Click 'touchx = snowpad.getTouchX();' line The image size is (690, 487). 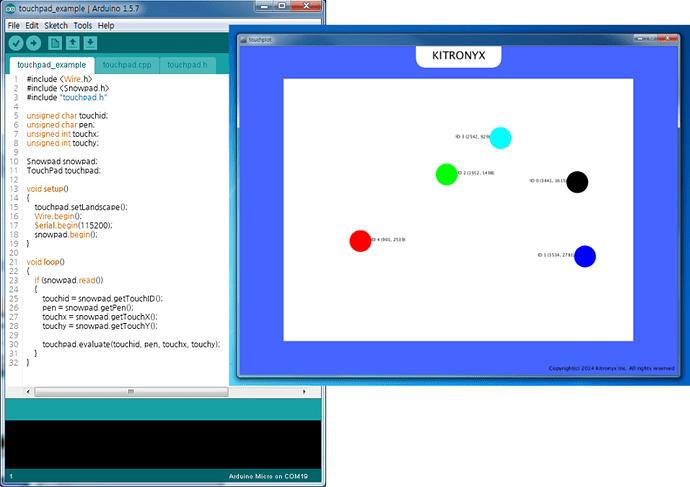tap(100, 317)
